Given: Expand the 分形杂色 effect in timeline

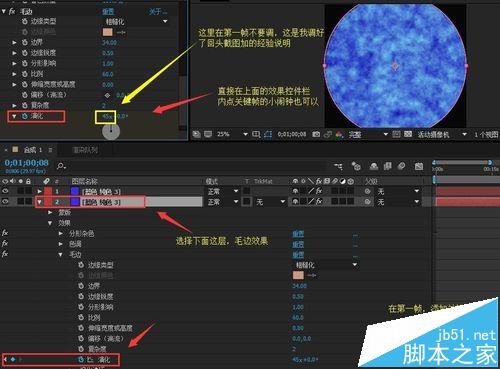Looking at the screenshot, I should click(x=61, y=233).
